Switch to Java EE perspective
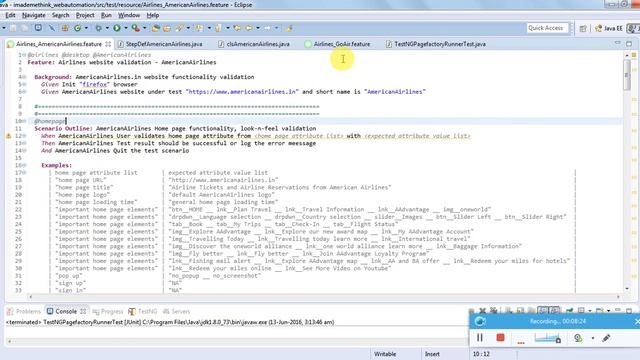Image resolution: width=640 pixels, height=360 pixels. [x=609, y=28]
